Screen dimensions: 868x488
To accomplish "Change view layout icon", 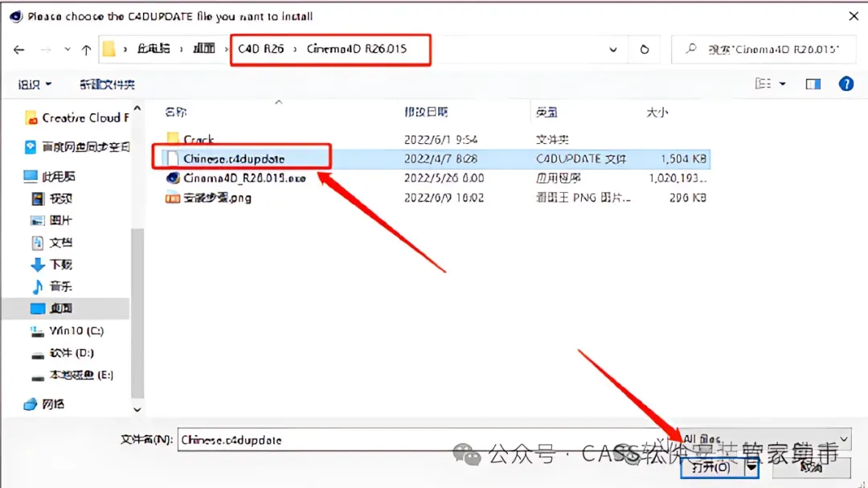I will click(763, 84).
